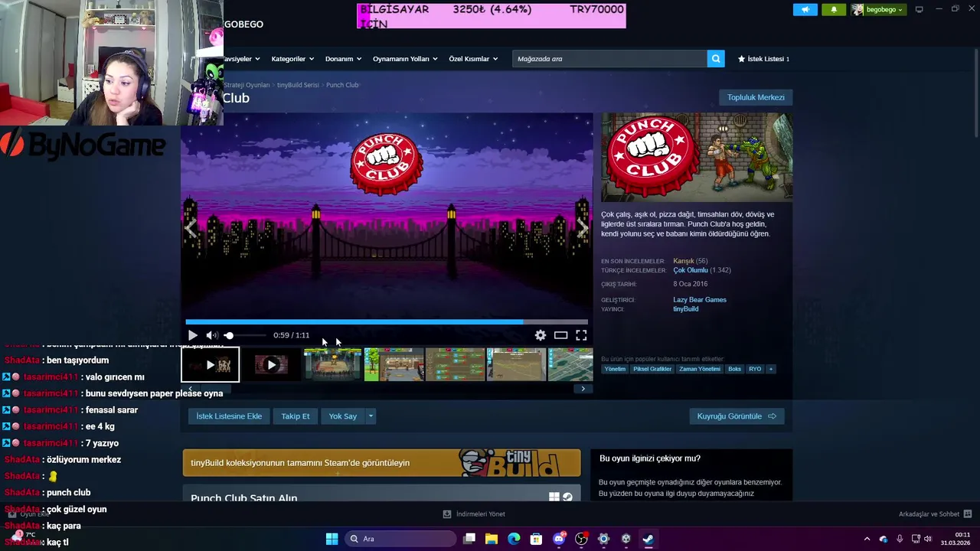
Task: Go to tinyBuild Serisi breadcrumb
Action: pyautogui.click(x=298, y=85)
